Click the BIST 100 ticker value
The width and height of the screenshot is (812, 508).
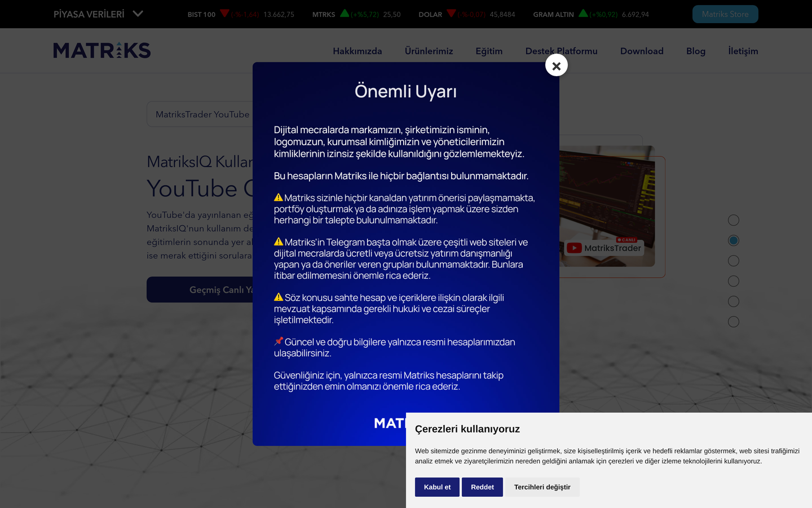coord(279,15)
